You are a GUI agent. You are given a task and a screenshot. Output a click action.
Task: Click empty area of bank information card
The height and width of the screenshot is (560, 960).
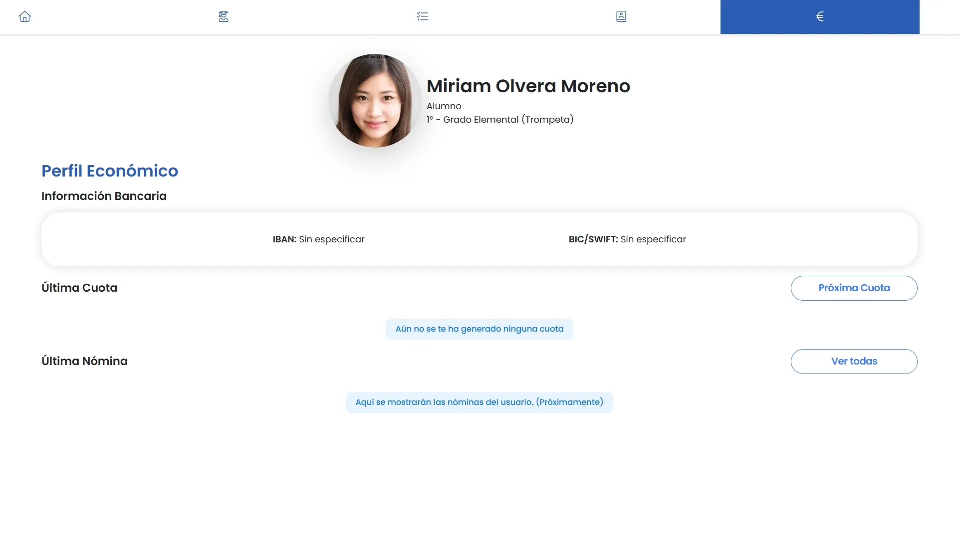tap(150, 239)
